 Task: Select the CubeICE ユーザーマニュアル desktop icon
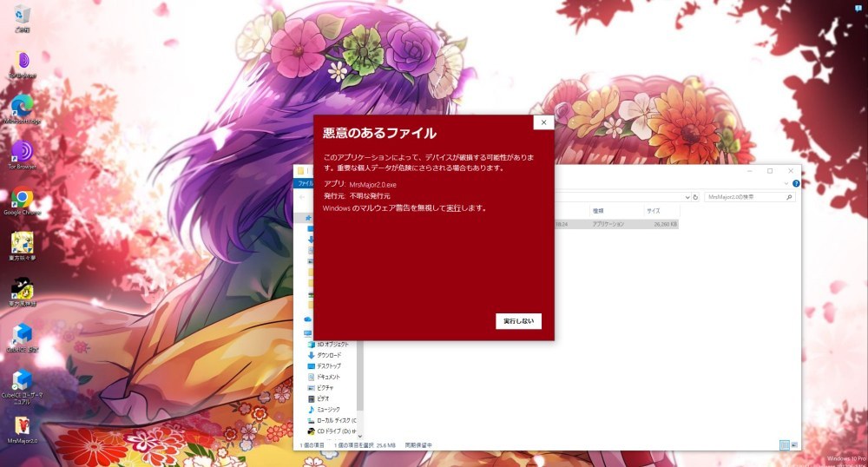pos(23,387)
